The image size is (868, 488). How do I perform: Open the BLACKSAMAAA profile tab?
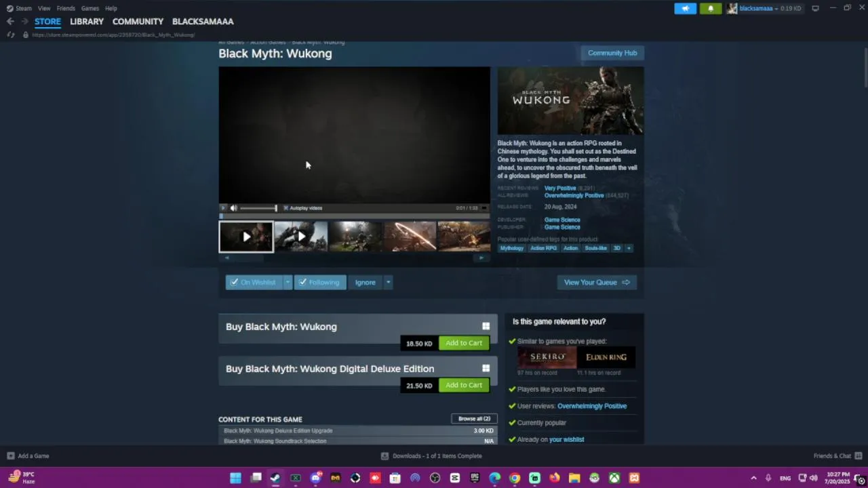tap(203, 21)
